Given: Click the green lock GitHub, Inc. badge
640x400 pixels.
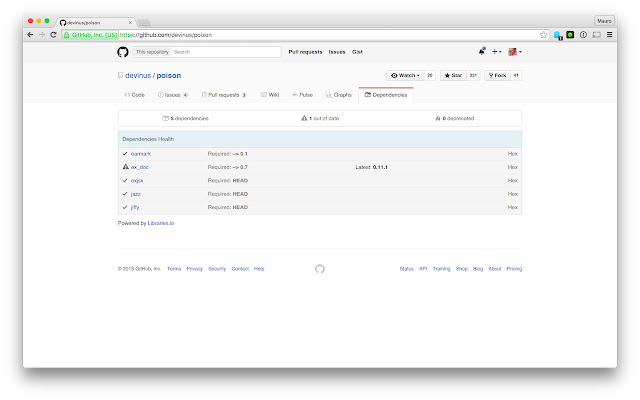Looking at the screenshot, I should tap(90, 35).
